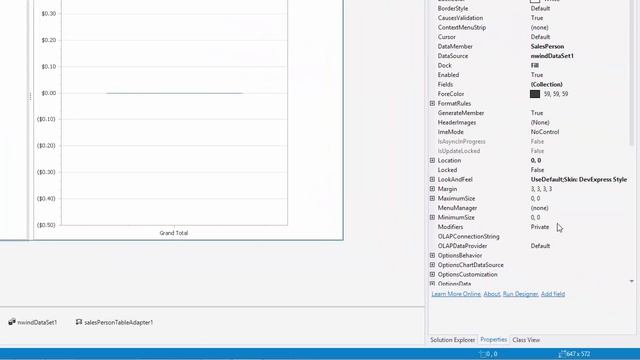Viewport: 640px width, 360px height.
Task: Click the 647 x 572 size indicator
Action: point(574,354)
